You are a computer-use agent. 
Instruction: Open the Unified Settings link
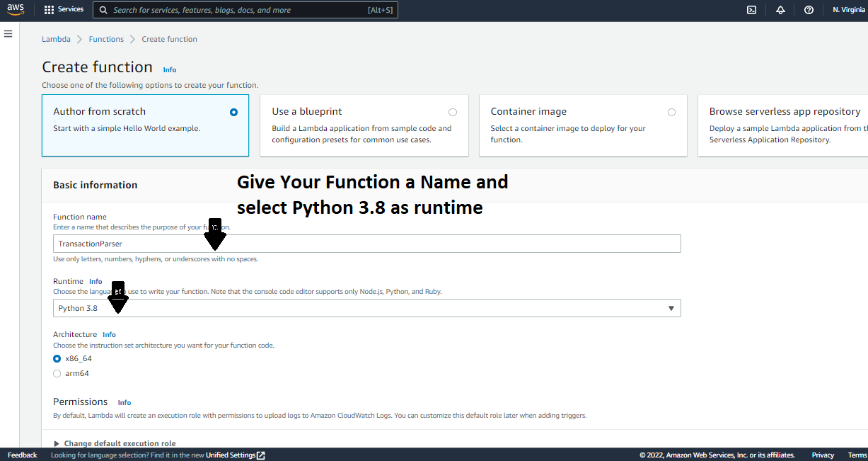231,455
